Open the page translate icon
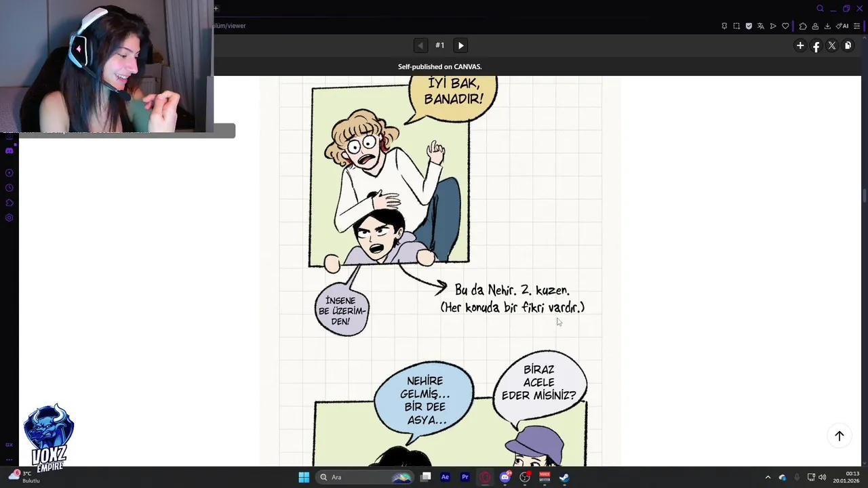This screenshot has height=488, width=868. (x=761, y=26)
